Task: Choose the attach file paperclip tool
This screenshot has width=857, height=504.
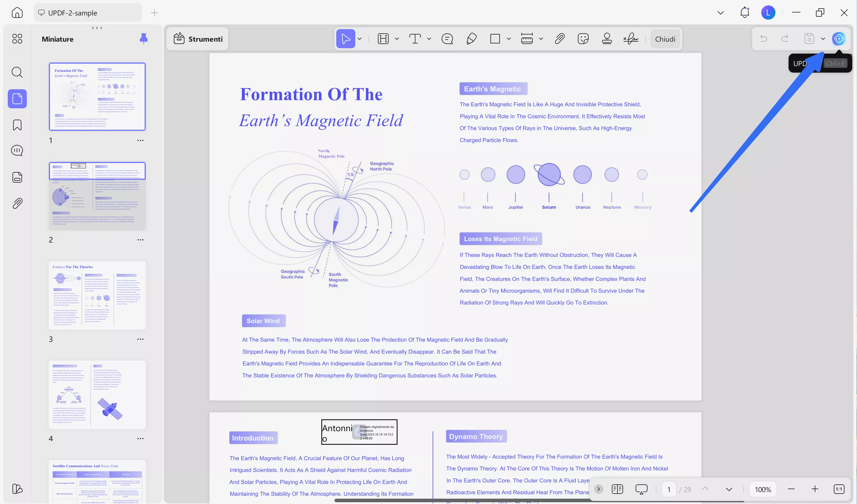Action: 559,39
